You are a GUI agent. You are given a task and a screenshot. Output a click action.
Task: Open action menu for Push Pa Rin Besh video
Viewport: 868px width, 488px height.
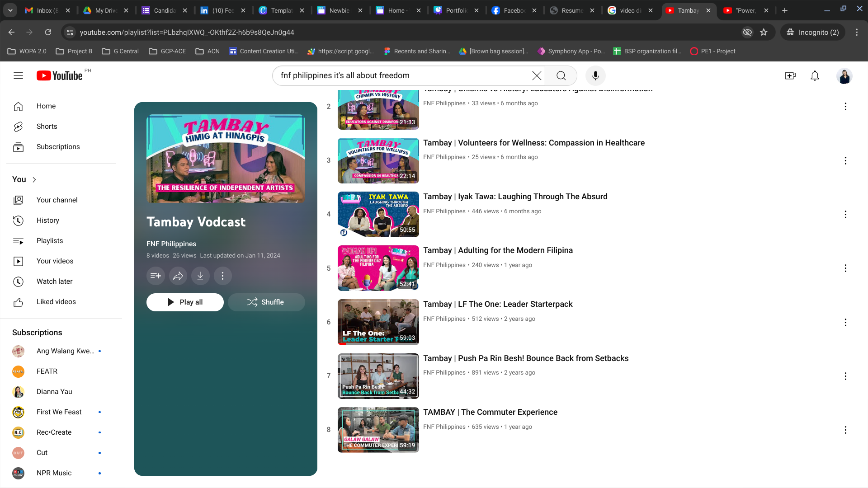pyautogui.click(x=845, y=376)
